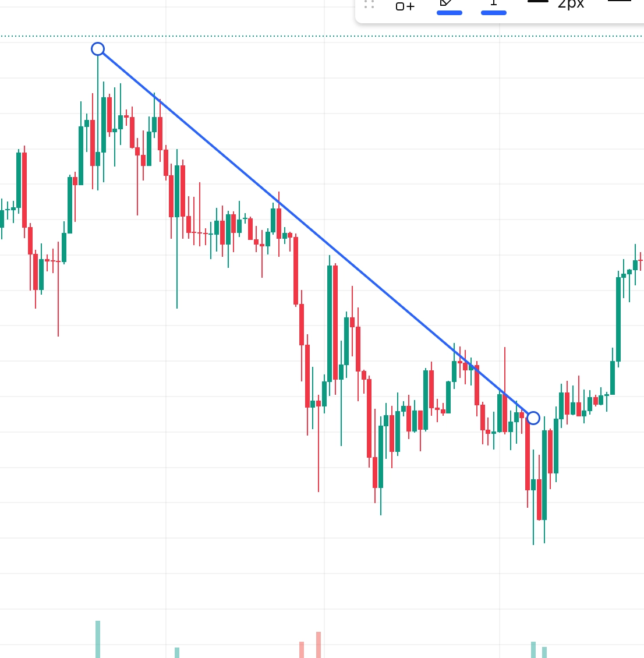The width and height of the screenshot is (644, 658).
Task: Click blue swatch under the pencil icon
Action: click(x=450, y=12)
